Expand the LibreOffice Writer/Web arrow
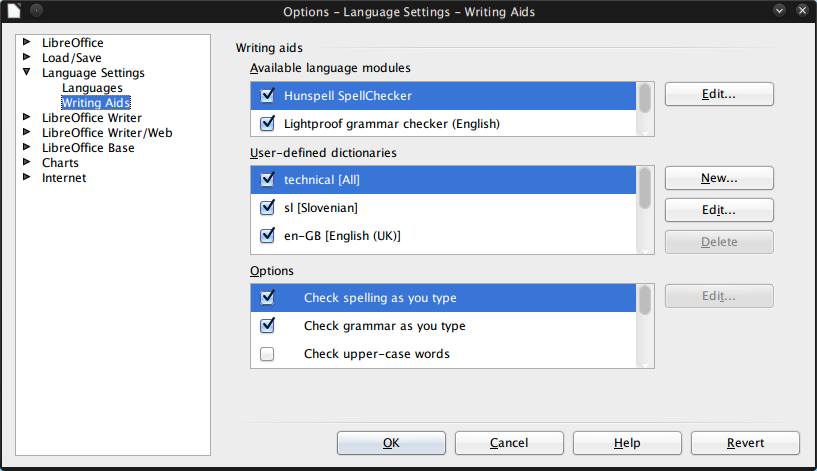This screenshot has height=471, width=817. point(27,133)
